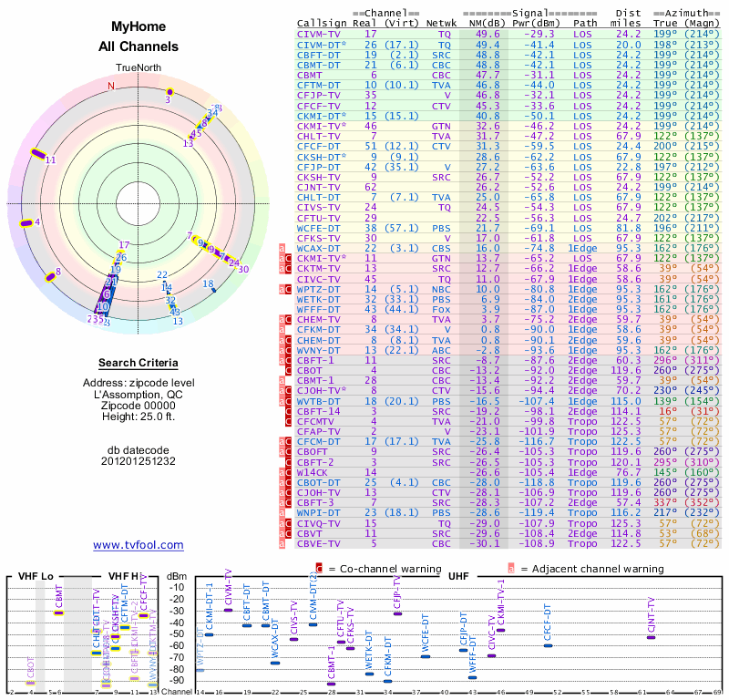
Task: Select the WVNY-DT callsign in the table
Action: click(x=319, y=350)
